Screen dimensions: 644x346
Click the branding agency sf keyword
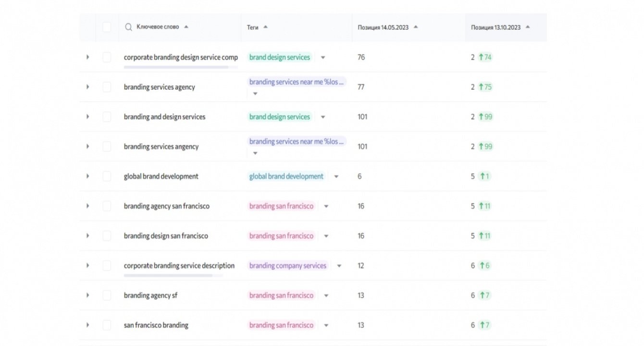pos(150,295)
